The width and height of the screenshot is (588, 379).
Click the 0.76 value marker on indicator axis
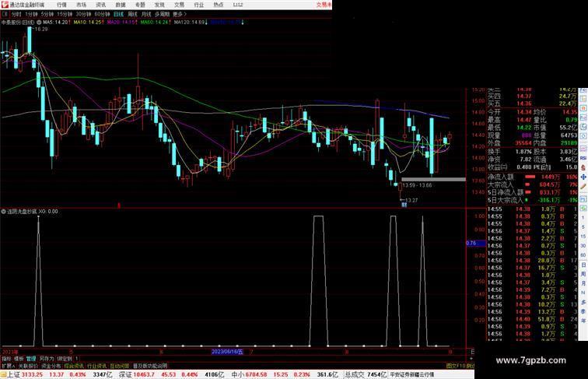click(x=476, y=243)
